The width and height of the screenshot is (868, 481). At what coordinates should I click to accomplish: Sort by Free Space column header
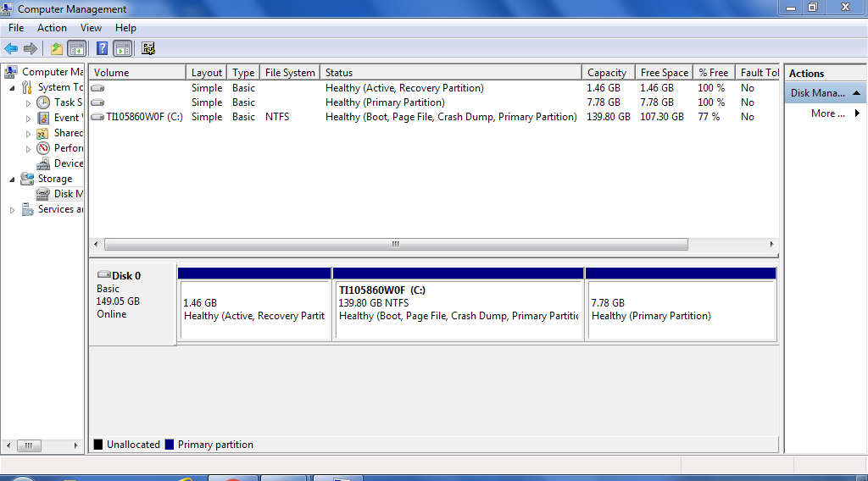tap(665, 73)
